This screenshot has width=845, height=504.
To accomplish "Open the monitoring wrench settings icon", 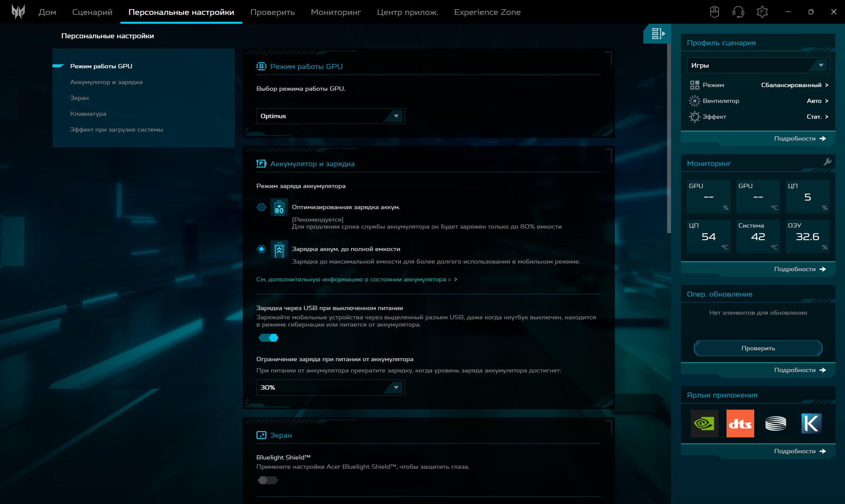I will (827, 162).
